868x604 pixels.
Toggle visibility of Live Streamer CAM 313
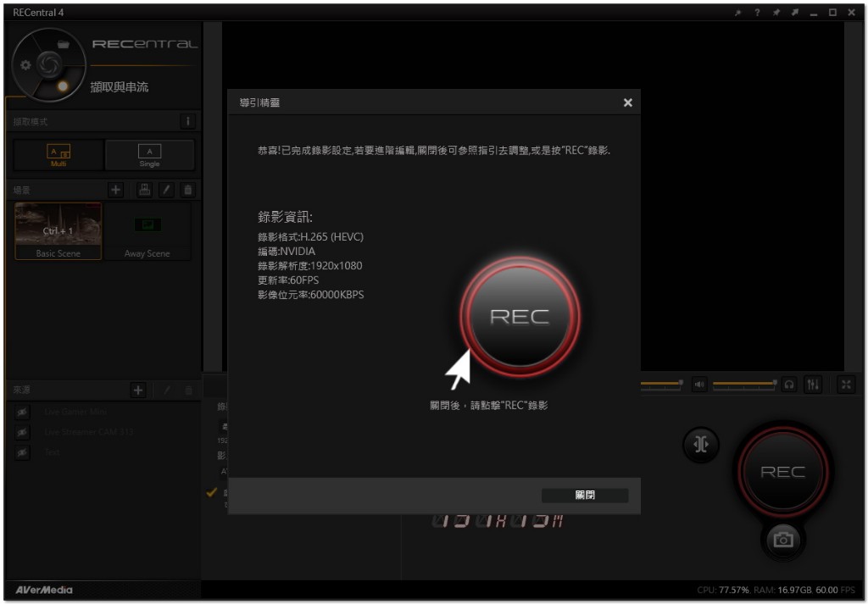tap(22, 431)
